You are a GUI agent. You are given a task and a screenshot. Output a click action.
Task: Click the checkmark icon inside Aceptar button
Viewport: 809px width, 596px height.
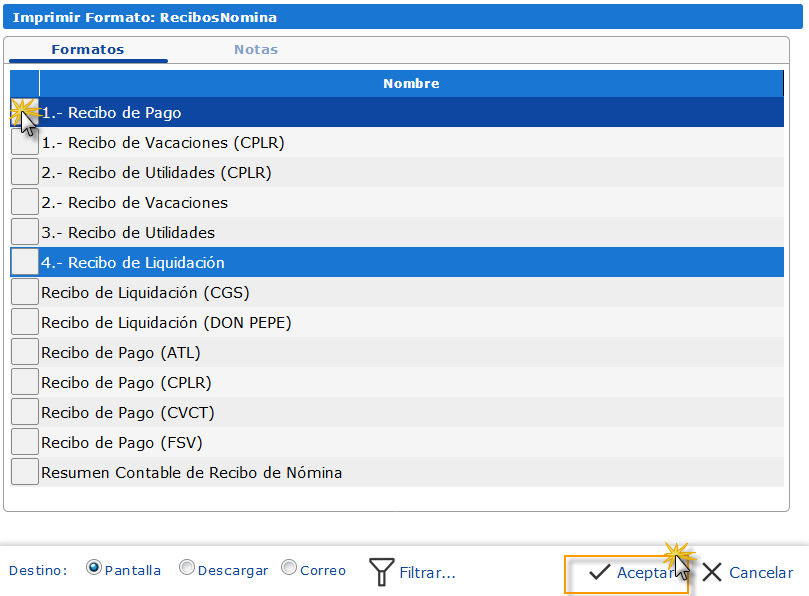[x=600, y=571]
